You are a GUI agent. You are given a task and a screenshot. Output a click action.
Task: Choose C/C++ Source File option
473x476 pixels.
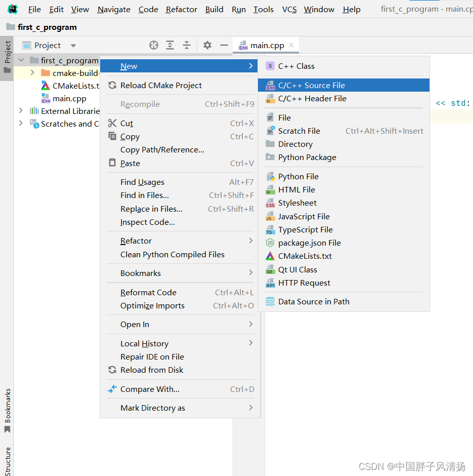coord(343,85)
